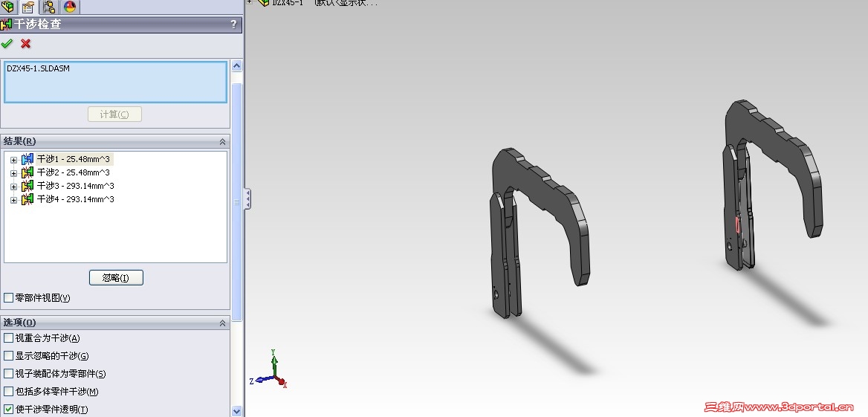
Task: Cancel with the red X icon
Action: pos(25,43)
